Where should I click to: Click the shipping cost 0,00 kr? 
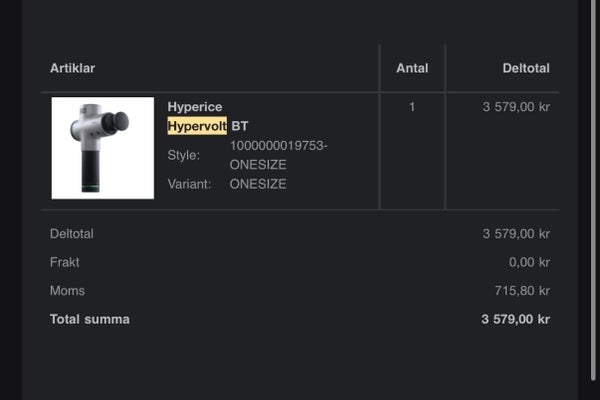click(529, 262)
